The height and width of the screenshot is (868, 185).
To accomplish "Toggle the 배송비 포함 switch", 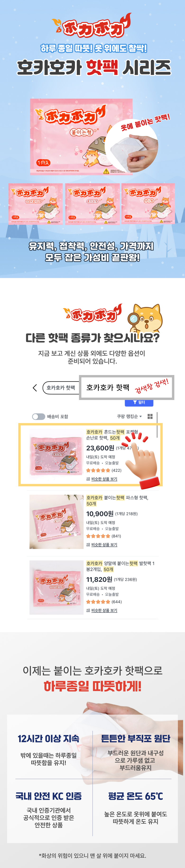I will [38, 416].
